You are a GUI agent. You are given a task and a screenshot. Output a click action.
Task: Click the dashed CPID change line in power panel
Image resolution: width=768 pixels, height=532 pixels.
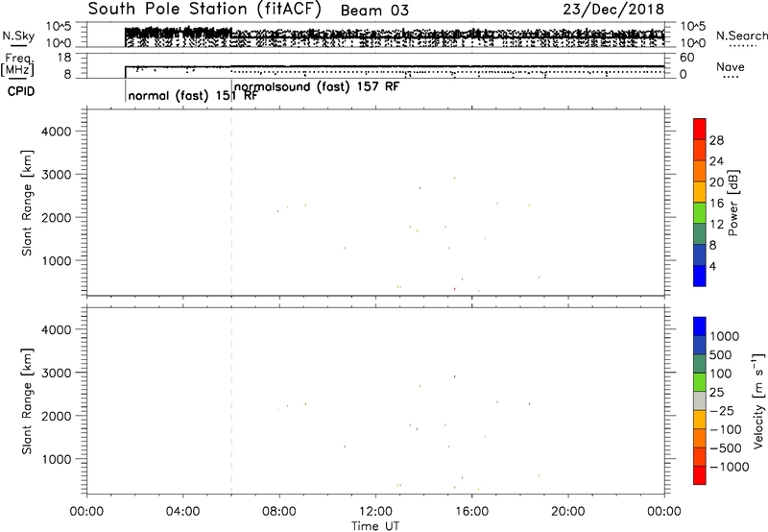pos(231,203)
